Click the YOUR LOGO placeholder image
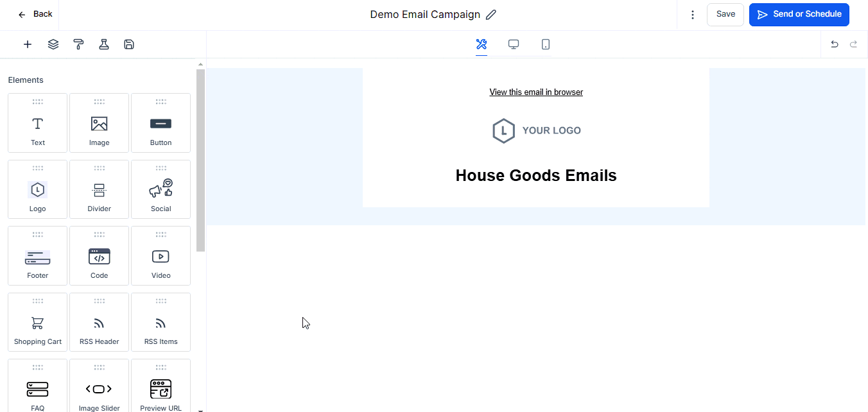868x412 pixels. (536, 130)
